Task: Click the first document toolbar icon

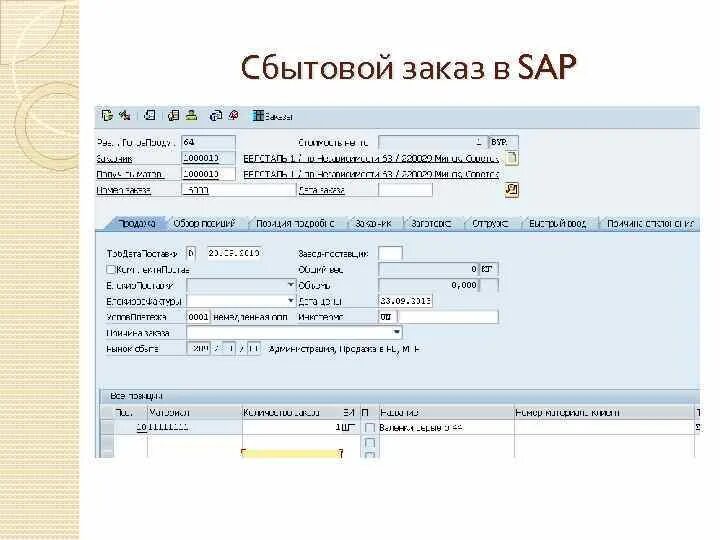Action: tap(107, 115)
